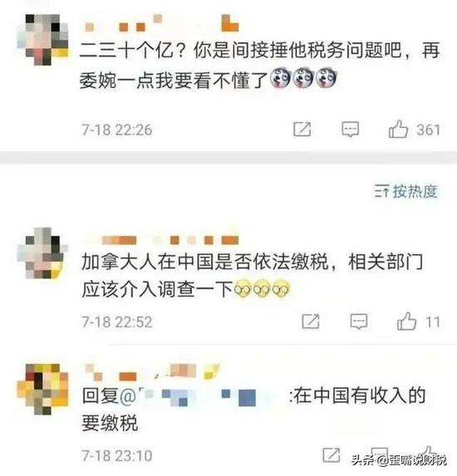
Task: View profile photo of the 22:52 commenter
Action: pyautogui.click(x=42, y=253)
